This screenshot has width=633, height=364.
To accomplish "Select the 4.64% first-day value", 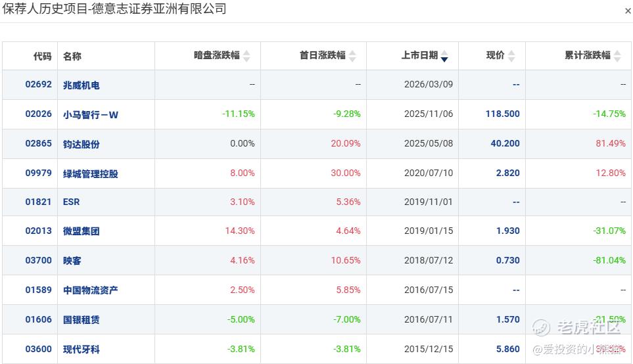I will click(348, 231).
